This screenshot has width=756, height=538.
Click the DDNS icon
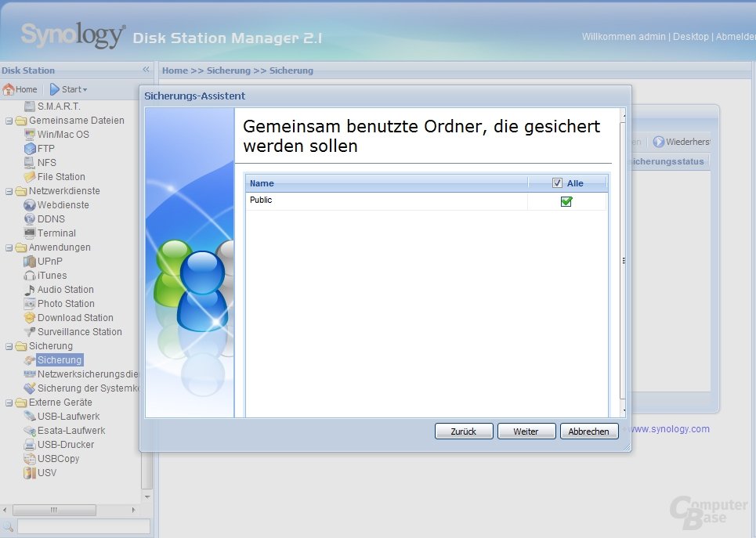30,218
